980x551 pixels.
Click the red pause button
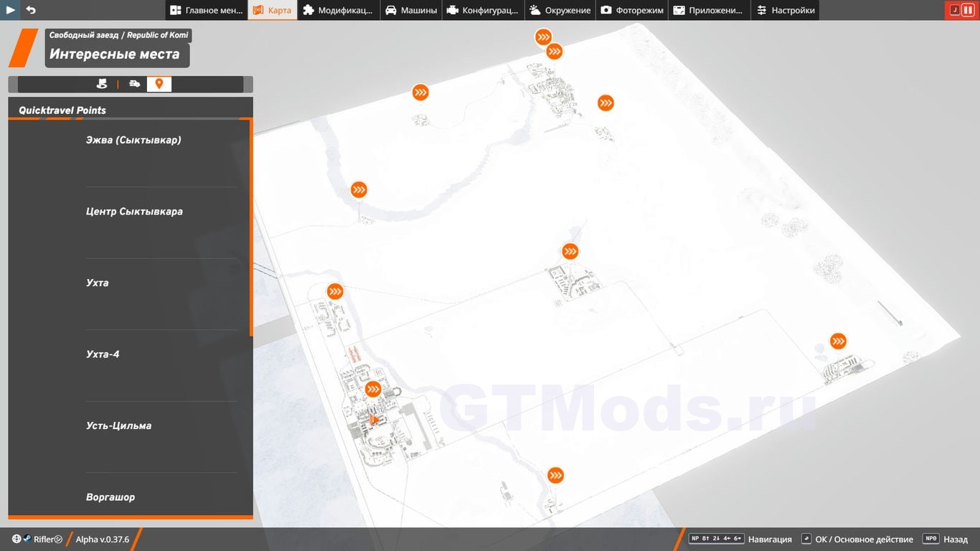tap(967, 10)
